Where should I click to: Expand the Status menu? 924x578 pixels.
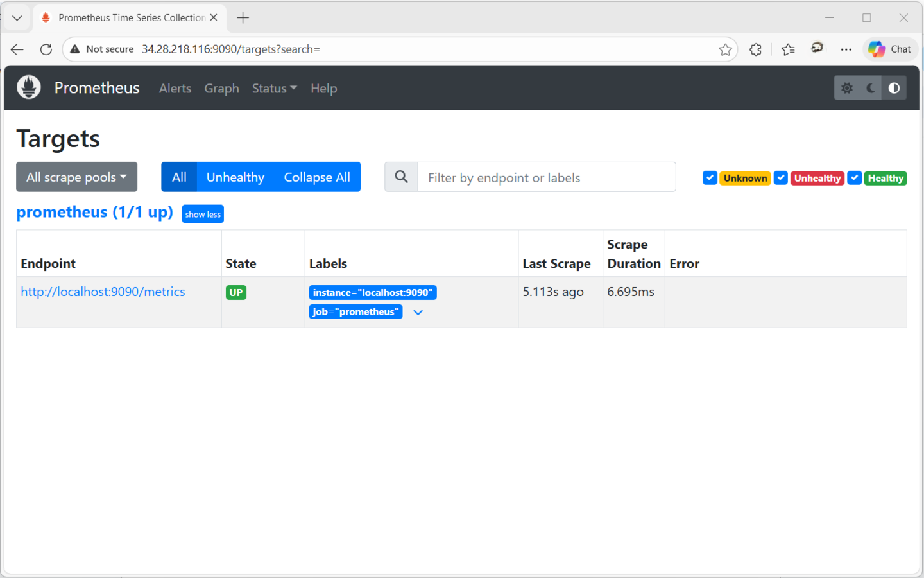[274, 89]
